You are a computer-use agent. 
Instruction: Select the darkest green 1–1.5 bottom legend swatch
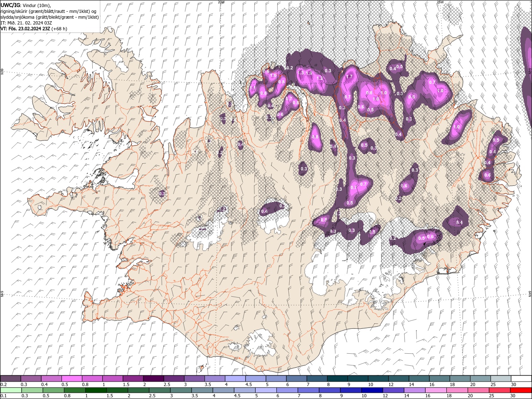[x=96, y=390]
